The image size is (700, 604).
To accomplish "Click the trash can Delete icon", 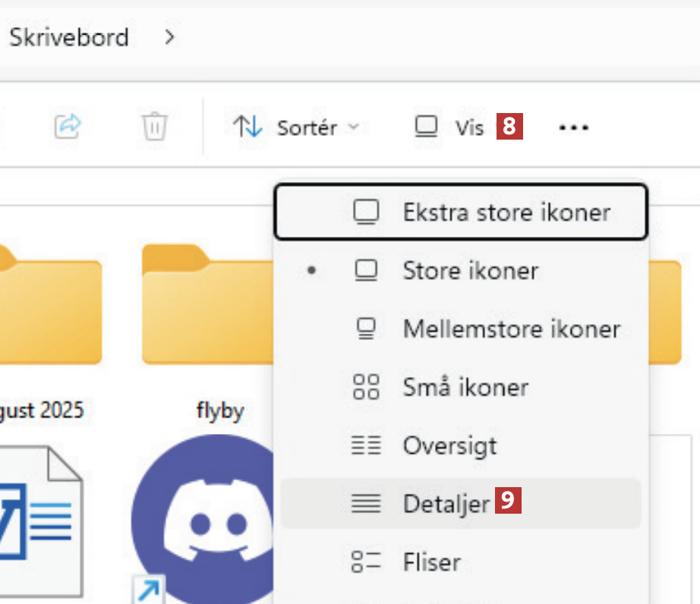I will pyautogui.click(x=154, y=126).
